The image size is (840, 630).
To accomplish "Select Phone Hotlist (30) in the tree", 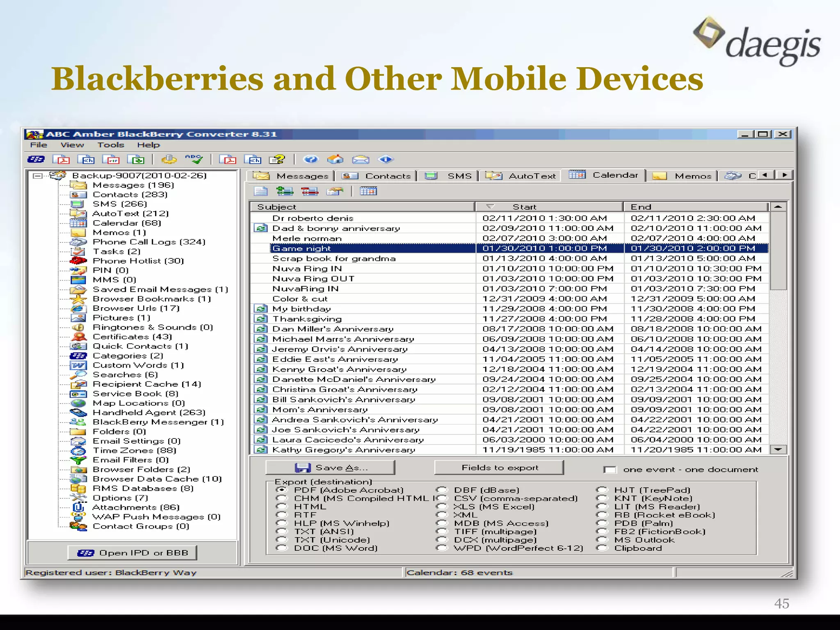I will 138,261.
